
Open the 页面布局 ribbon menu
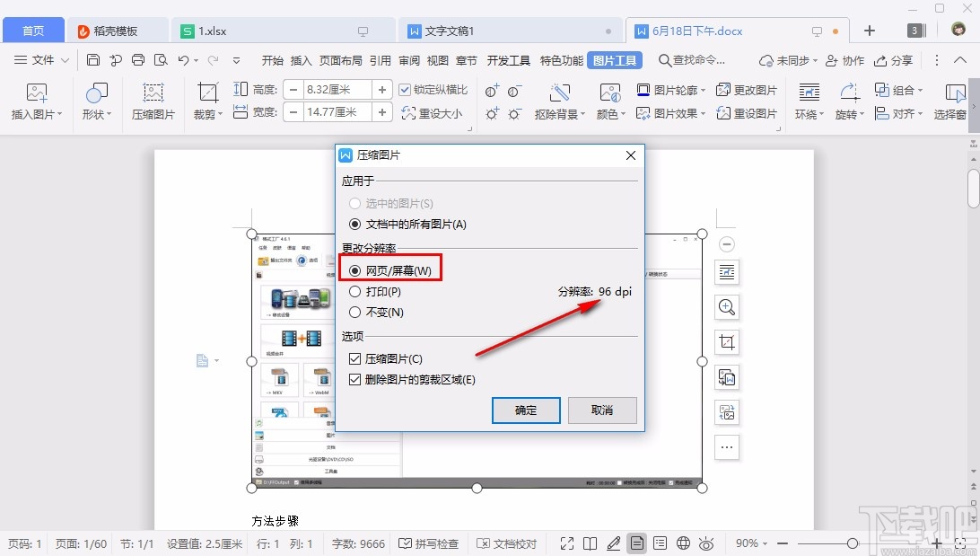coord(340,60)
